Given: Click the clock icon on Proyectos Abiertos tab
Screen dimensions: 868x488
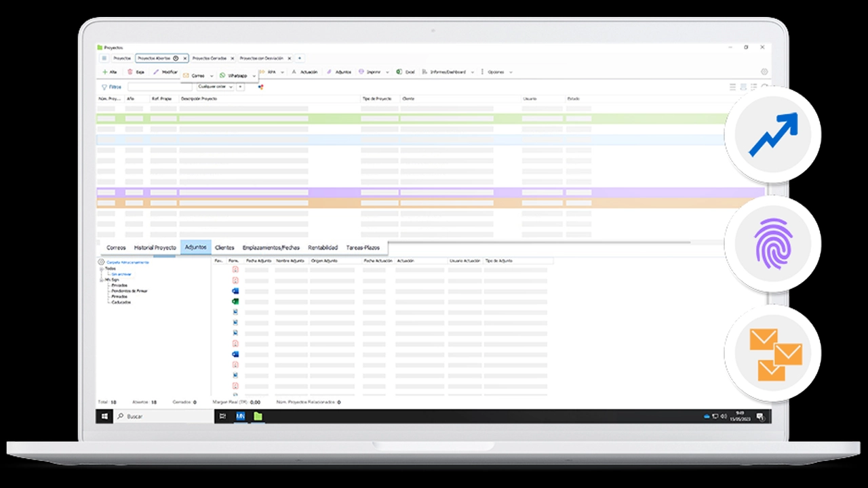Looking at the screenshot, I should [x=176, y=58].
